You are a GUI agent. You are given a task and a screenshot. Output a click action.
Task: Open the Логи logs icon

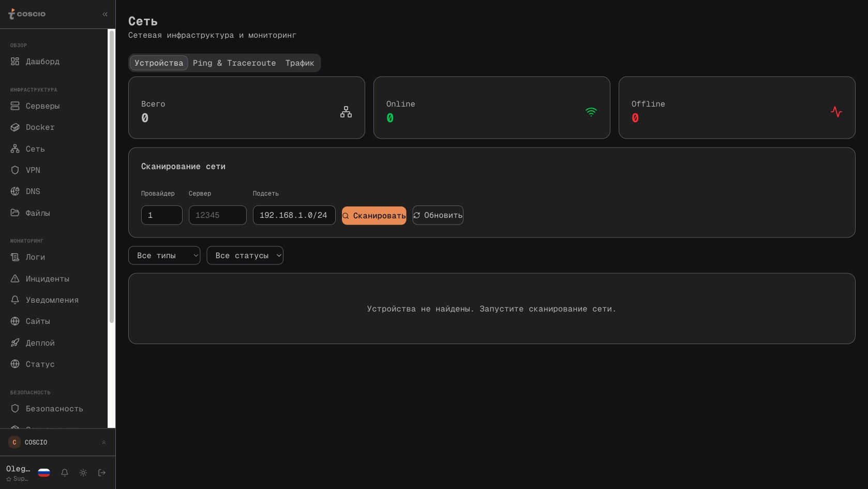pos(15,257)
